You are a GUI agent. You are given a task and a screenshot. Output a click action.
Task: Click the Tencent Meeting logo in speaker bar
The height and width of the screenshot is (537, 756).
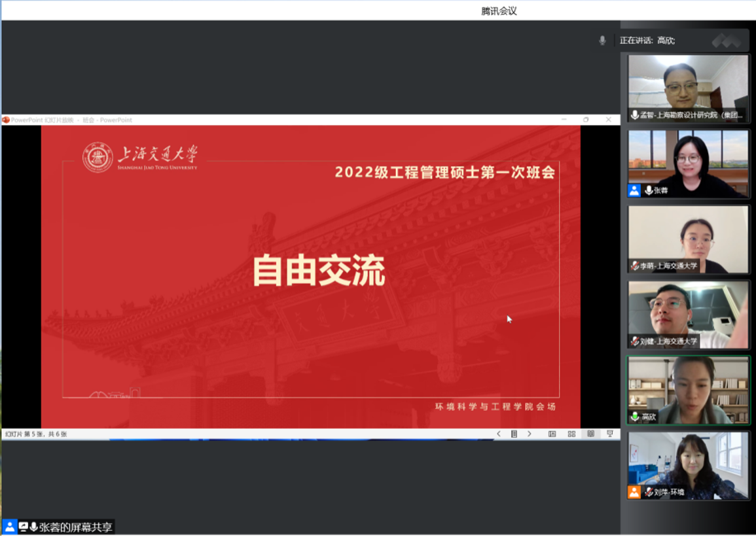[726, 41]
